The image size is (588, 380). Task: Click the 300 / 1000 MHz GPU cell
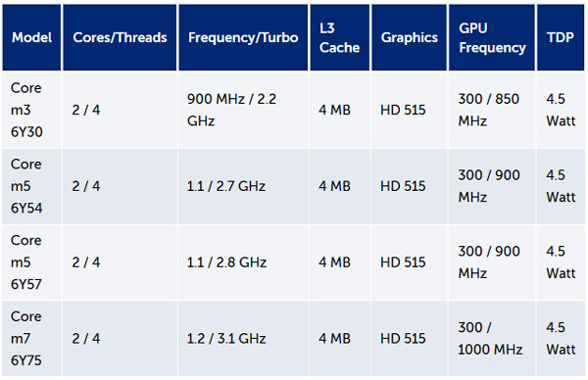pyautogui.click(x=492, y=339)
